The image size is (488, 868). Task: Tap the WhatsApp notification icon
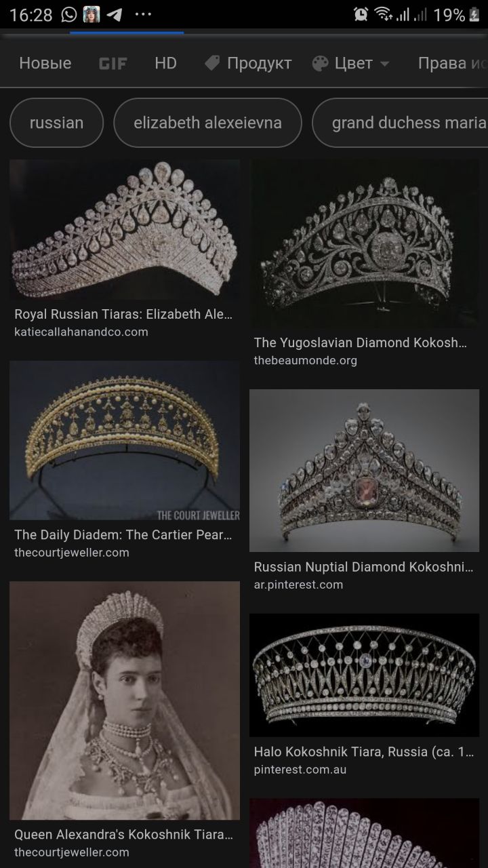(69, 14)
